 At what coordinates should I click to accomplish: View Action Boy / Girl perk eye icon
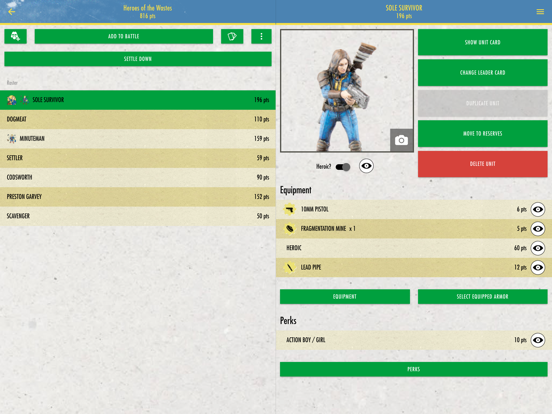(x=538, y=340)
